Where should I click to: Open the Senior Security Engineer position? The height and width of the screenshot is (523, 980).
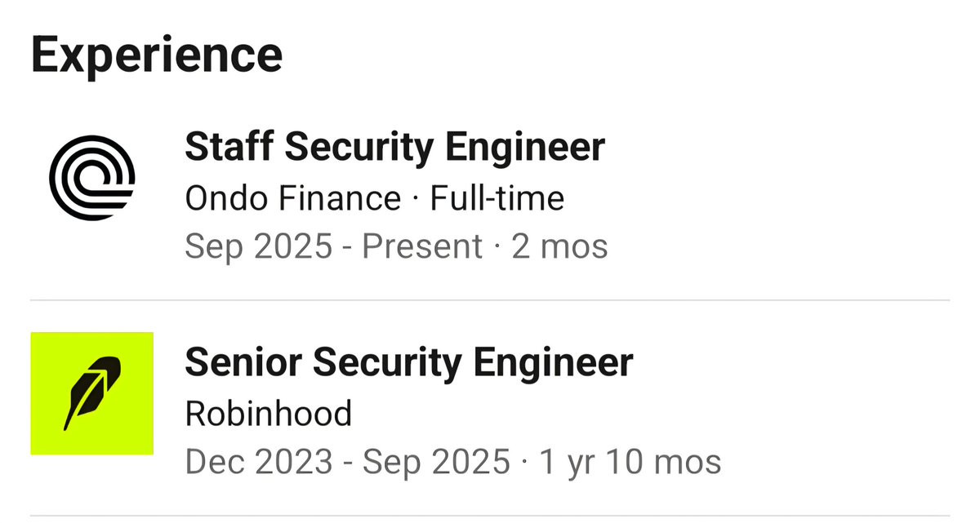[408, 363]
